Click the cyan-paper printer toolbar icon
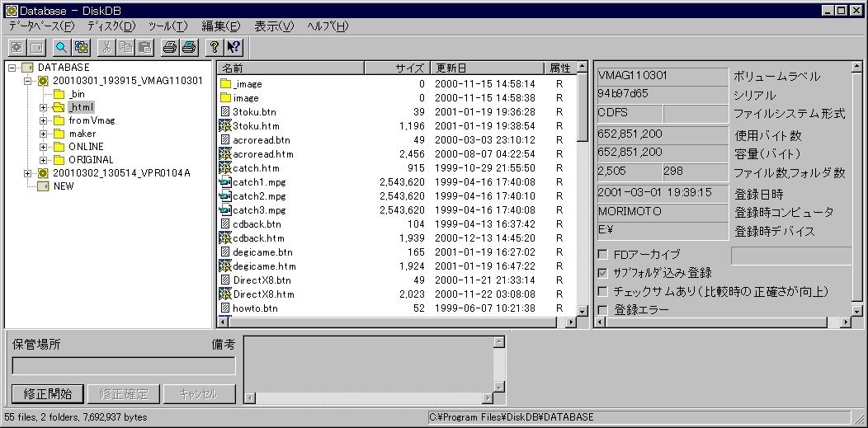Viewport: 868px width, 428px height. click(x=188, y=48)
